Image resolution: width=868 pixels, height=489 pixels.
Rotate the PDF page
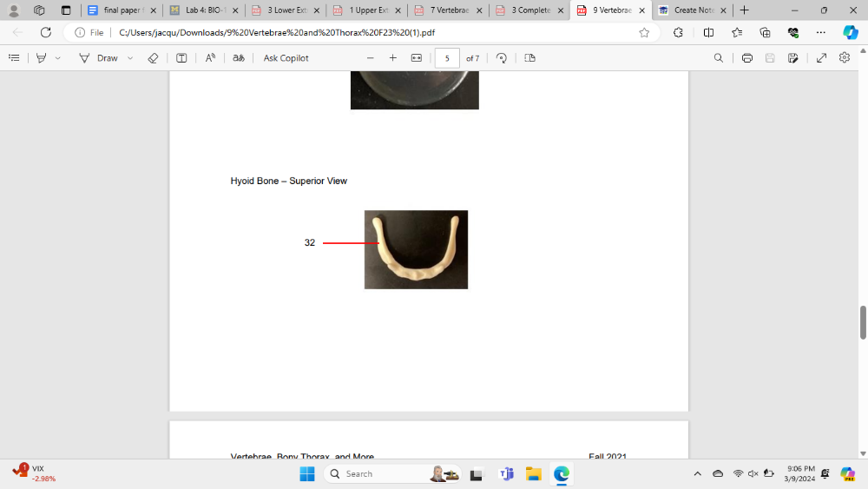pyautogui.click(x=502, y=58)
